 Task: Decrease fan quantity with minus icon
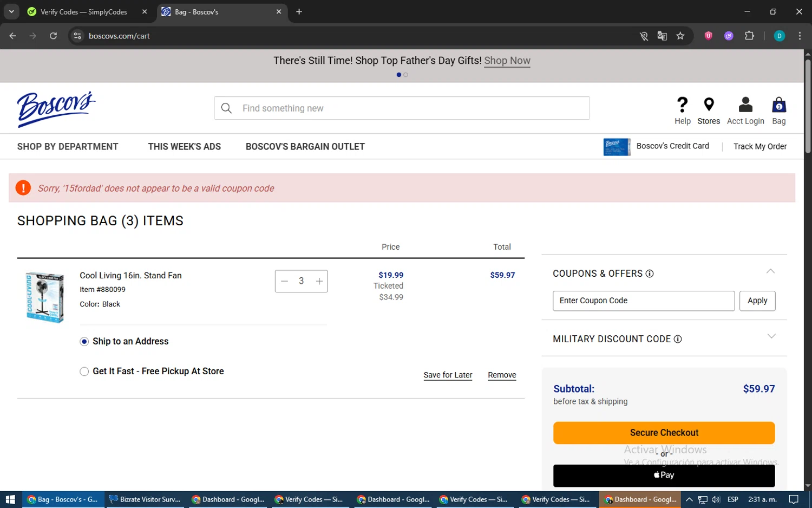[x=284, y=281]
